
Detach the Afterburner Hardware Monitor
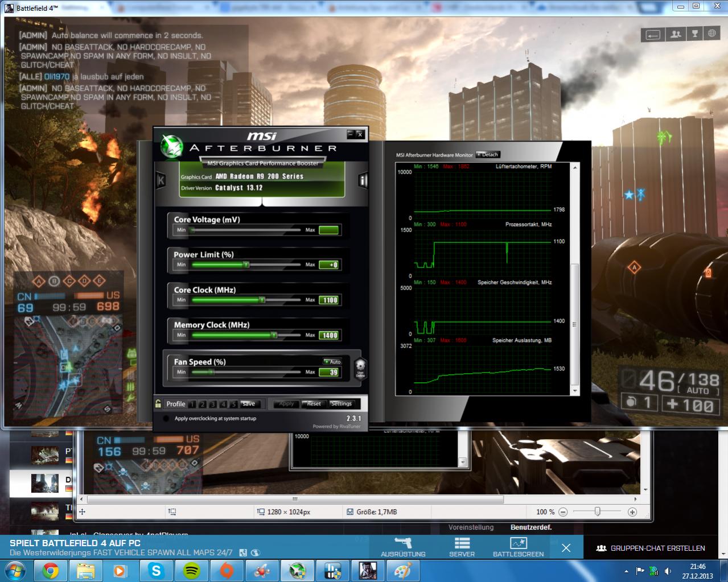[x=488, y=155]
